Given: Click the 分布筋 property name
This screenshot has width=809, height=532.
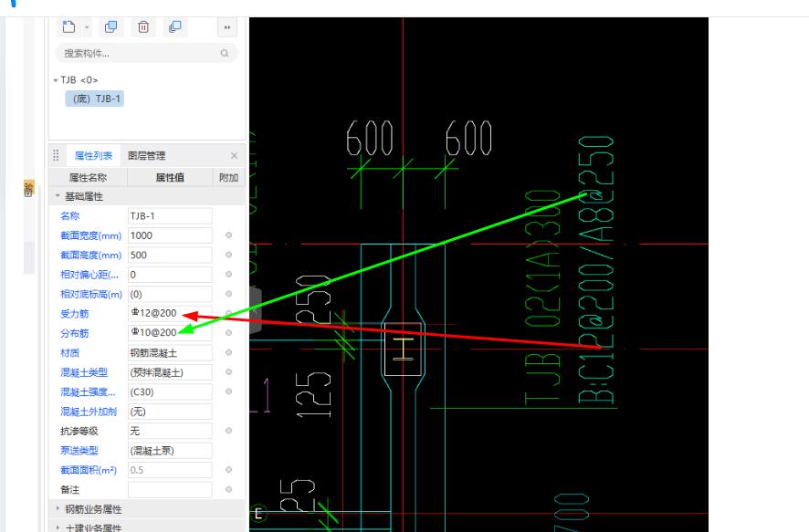Looking at the screenshot, I should coord(74,333).
